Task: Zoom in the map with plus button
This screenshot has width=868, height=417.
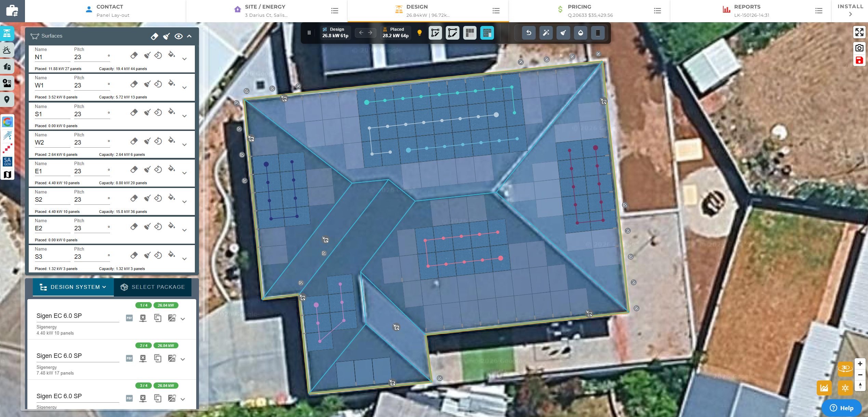Action: 860,364
